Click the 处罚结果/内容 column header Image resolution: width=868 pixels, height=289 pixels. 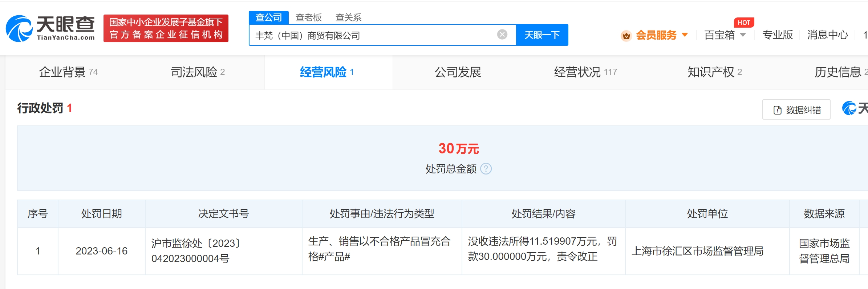544,213
